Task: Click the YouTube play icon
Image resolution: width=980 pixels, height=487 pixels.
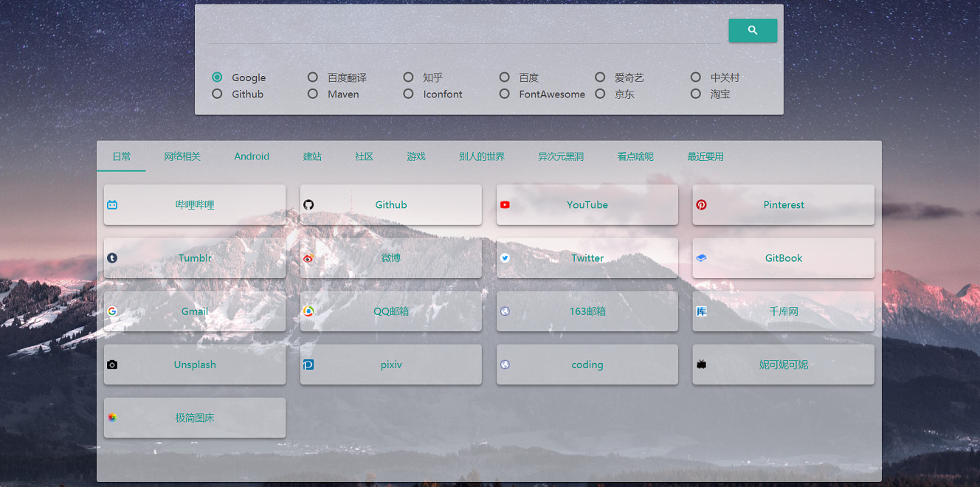Action: pyautogui.click(x=505, y=204)
